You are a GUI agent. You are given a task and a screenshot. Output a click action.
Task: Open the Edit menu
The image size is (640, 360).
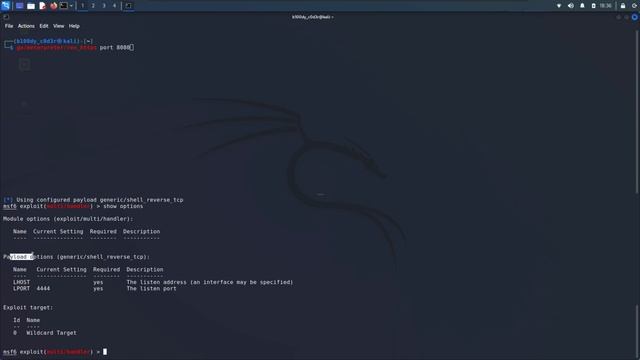pos(44,26)
